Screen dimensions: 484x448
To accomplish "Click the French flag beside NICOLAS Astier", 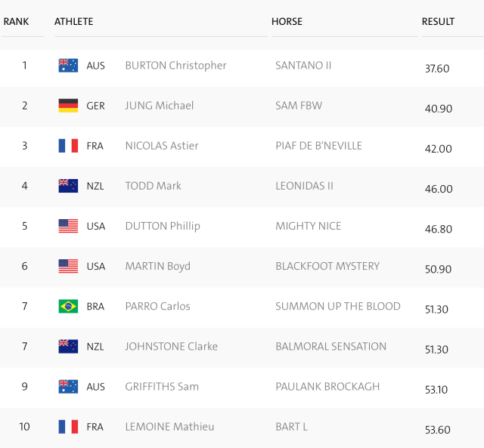I will (68, 146).
